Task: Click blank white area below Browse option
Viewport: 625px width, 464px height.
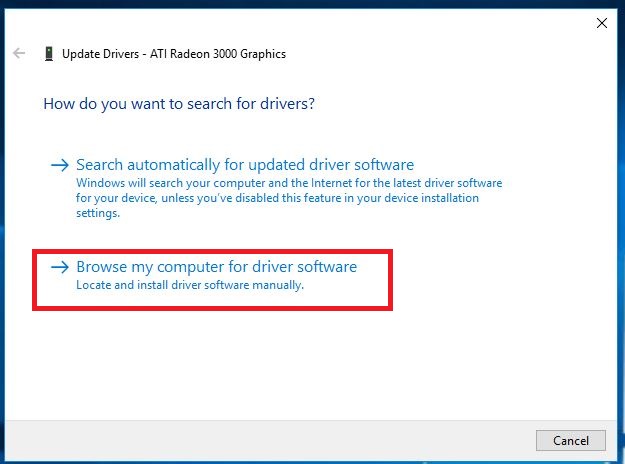Action: pyautogui.click(x=300, y=360)
